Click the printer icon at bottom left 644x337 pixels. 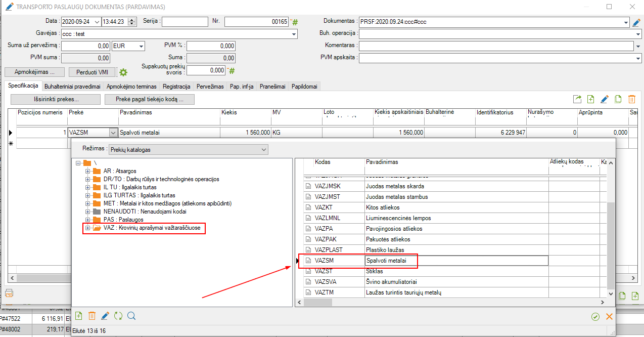(9, 292)
